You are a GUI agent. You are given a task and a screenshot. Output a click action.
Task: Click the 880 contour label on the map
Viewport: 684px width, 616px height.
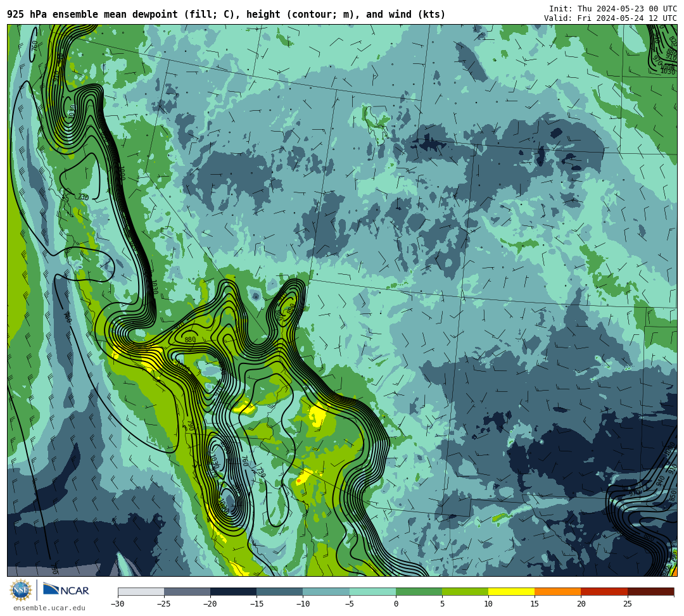(190, 339)
